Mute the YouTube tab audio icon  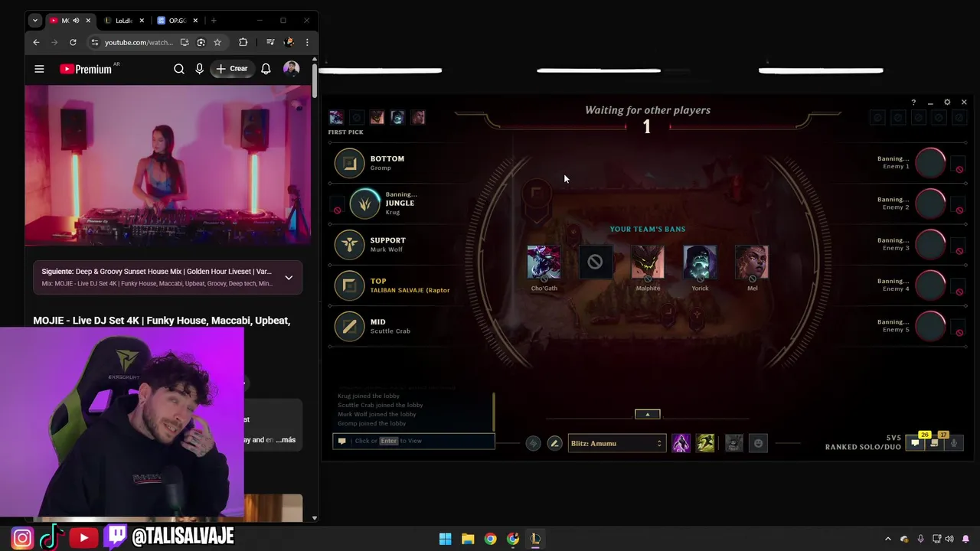(x=76, y=21)
